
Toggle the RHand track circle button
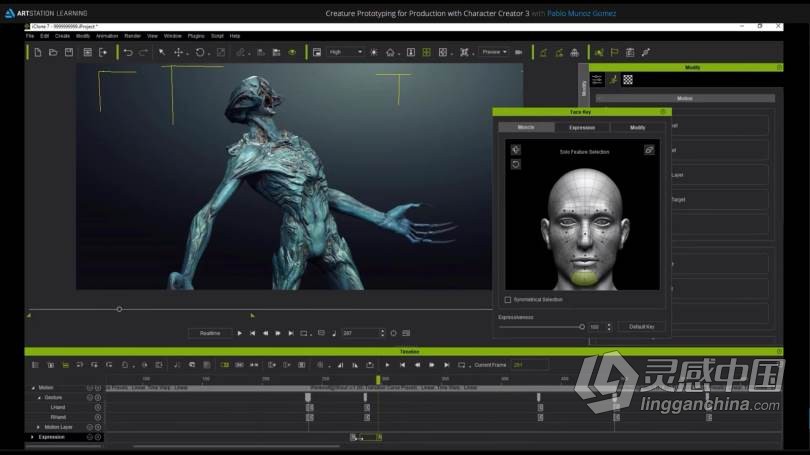98,417
